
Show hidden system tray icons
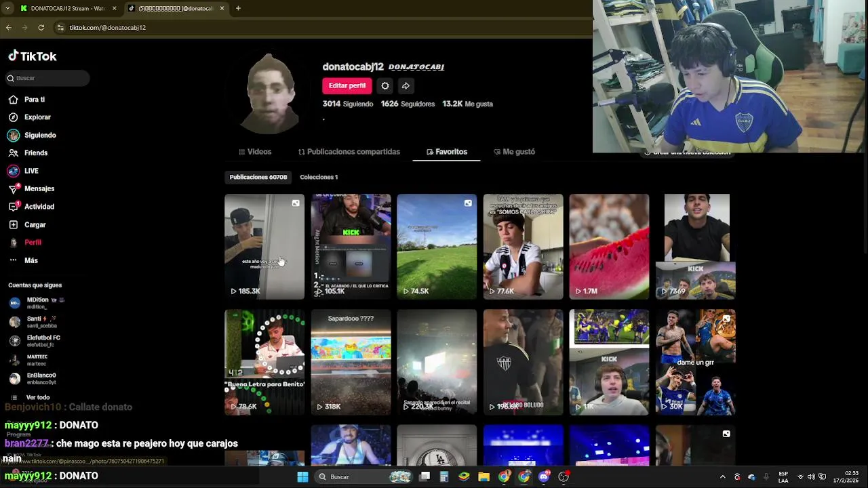click(722, 476)
